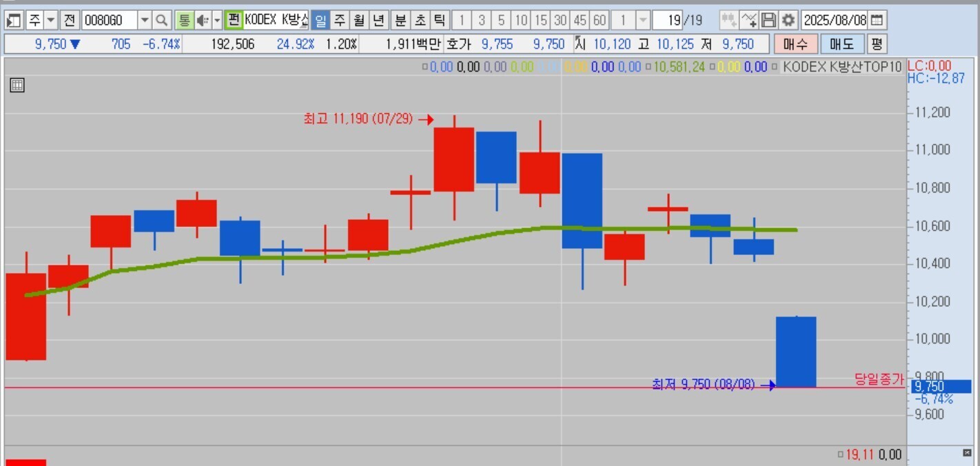Click the trading value 1,911백만
Image resolution: width=980 pixels, height=466 pixels.
coord(414,45)
